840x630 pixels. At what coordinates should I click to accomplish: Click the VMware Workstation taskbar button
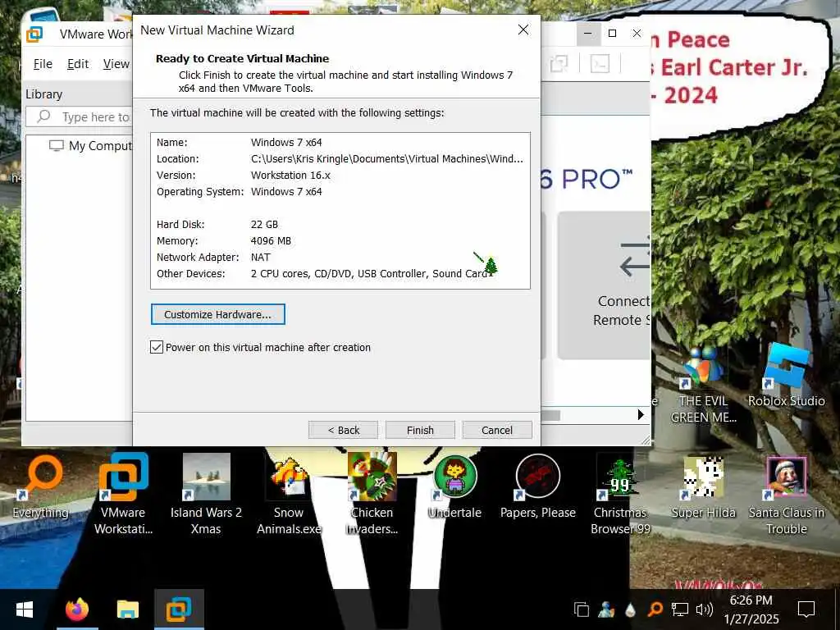tap(179, 609)
